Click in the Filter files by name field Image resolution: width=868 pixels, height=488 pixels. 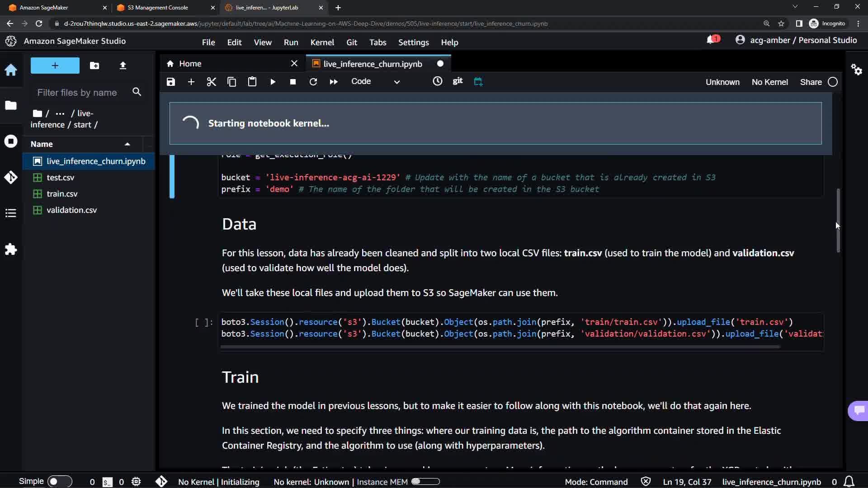(77, 92)
